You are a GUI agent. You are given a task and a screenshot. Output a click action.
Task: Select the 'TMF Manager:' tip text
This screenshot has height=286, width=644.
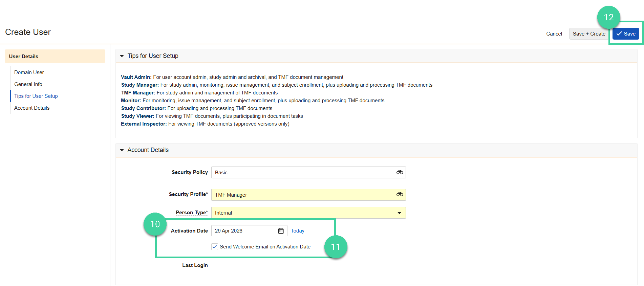click(x=138, y=93)
